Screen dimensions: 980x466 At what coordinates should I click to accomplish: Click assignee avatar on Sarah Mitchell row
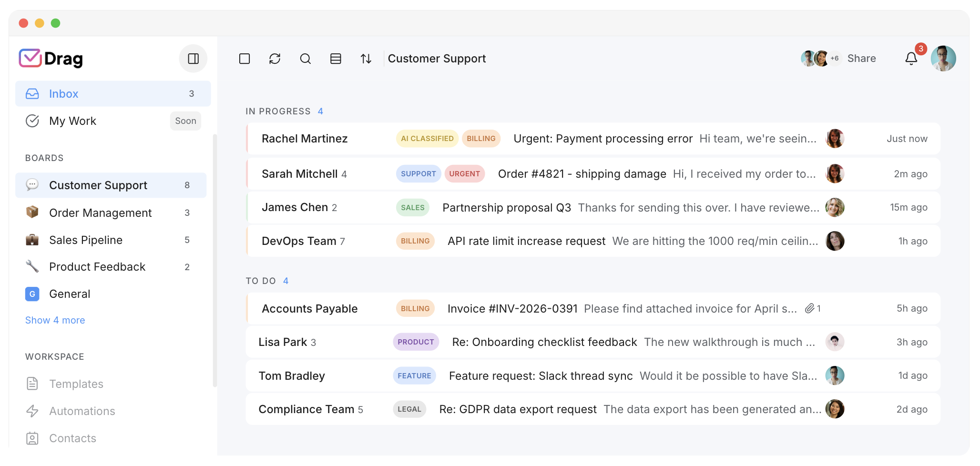pos(835,173)
